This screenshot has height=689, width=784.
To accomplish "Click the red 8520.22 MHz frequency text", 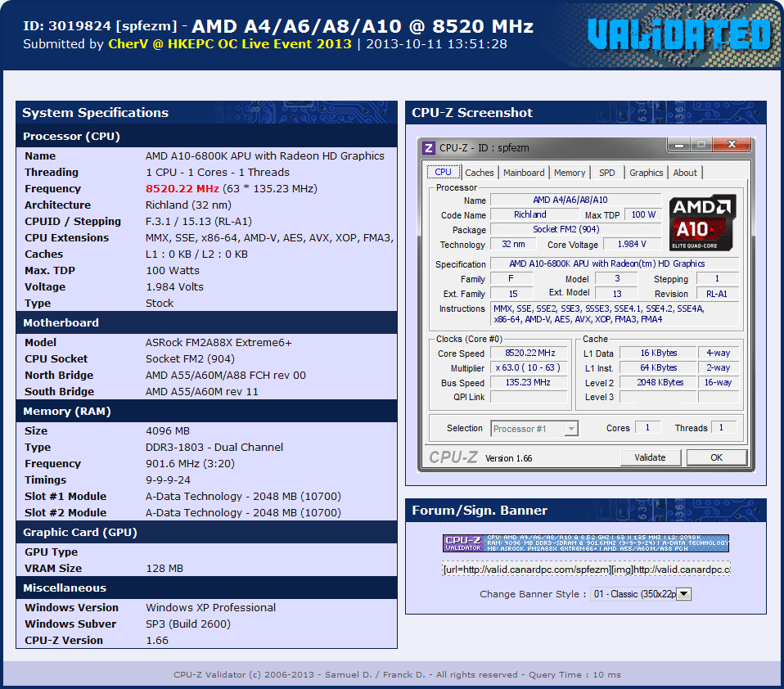I will [x=182, y=188].
